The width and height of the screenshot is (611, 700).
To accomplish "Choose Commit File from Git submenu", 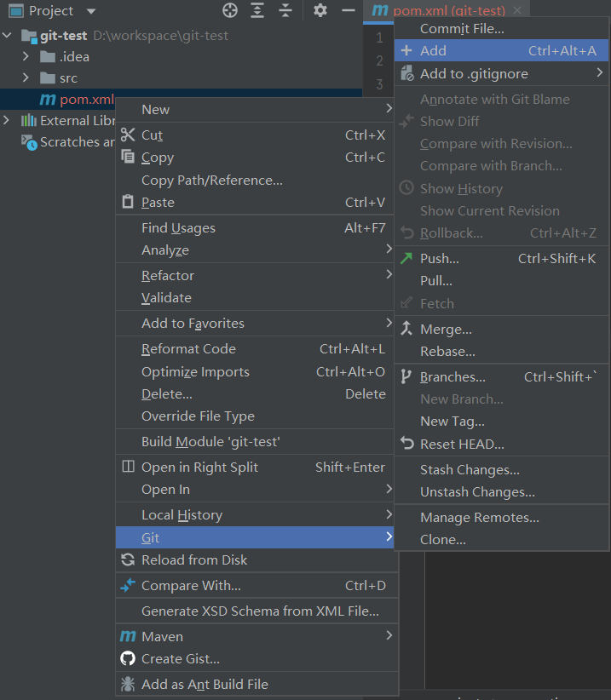I will 462,29.
